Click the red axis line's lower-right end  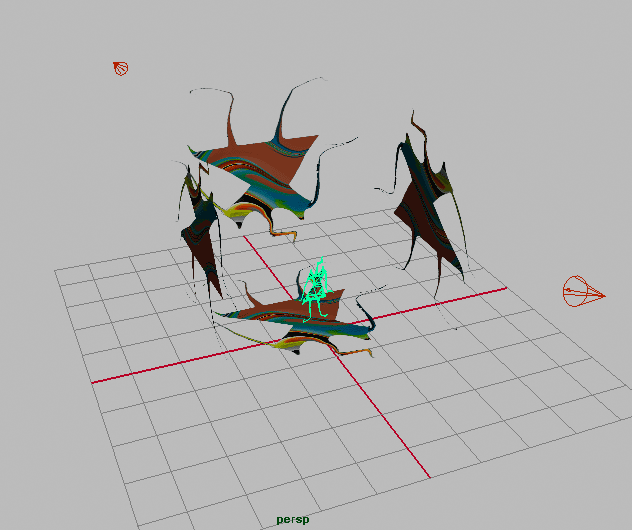point(428,475)
